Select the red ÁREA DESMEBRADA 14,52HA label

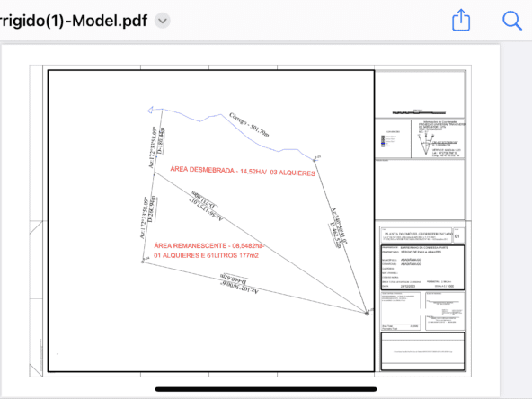tap(243, 171)
